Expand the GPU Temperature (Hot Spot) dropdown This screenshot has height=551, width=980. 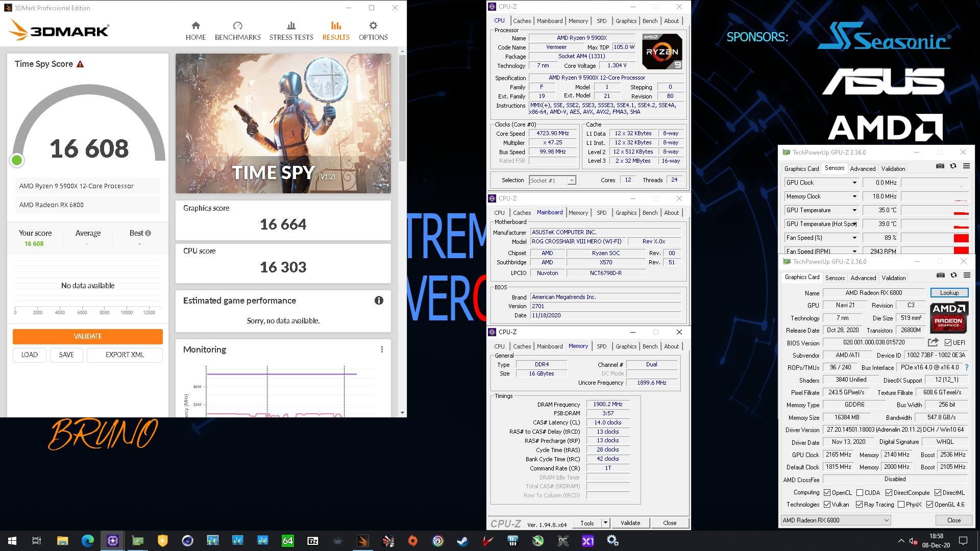pos(854,224)
